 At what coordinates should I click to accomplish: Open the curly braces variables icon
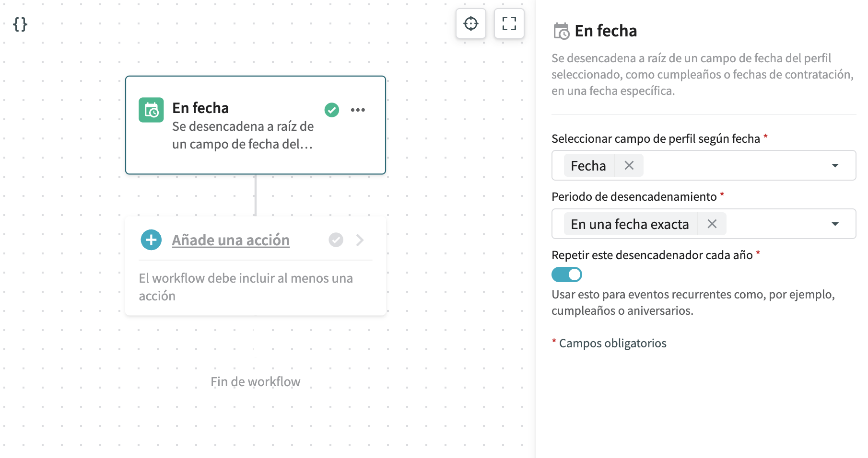20,24
